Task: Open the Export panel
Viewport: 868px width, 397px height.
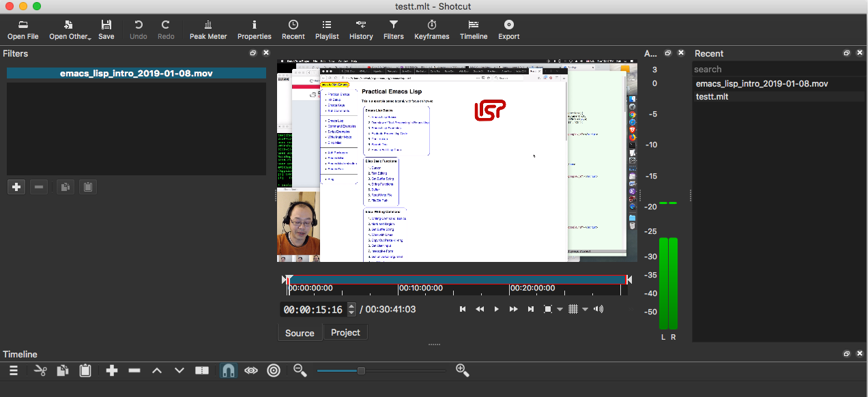Action: (509, 29)
